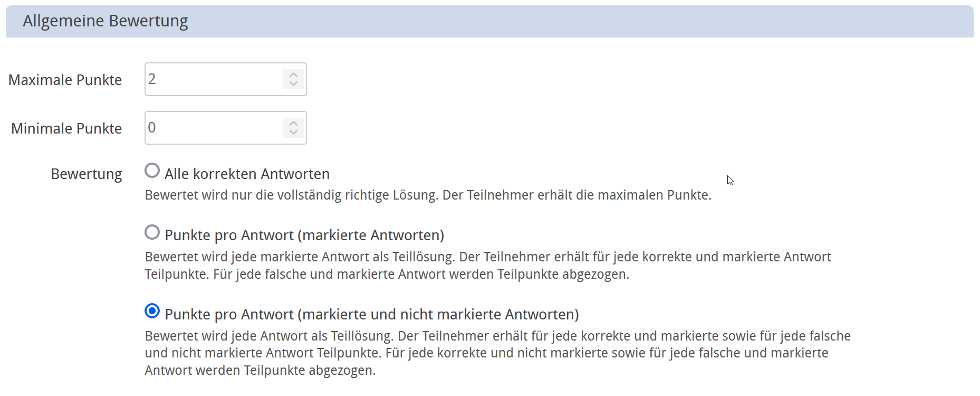Click the Punkte pro Antwort (markierte Antworten) label
Image resolution: width=980 pixels, height=396 pixels.
point(304,235)
